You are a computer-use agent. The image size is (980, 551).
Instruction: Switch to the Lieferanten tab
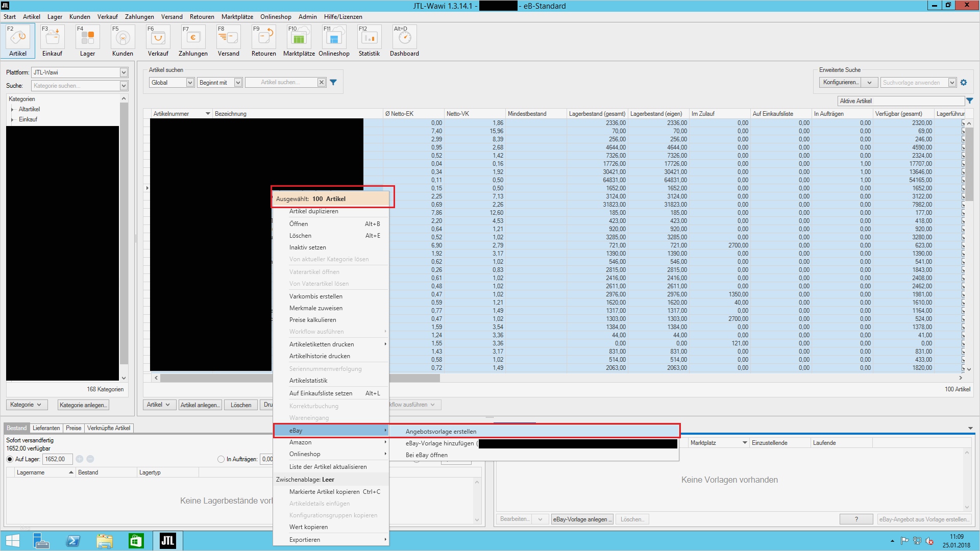pos(46,428)
